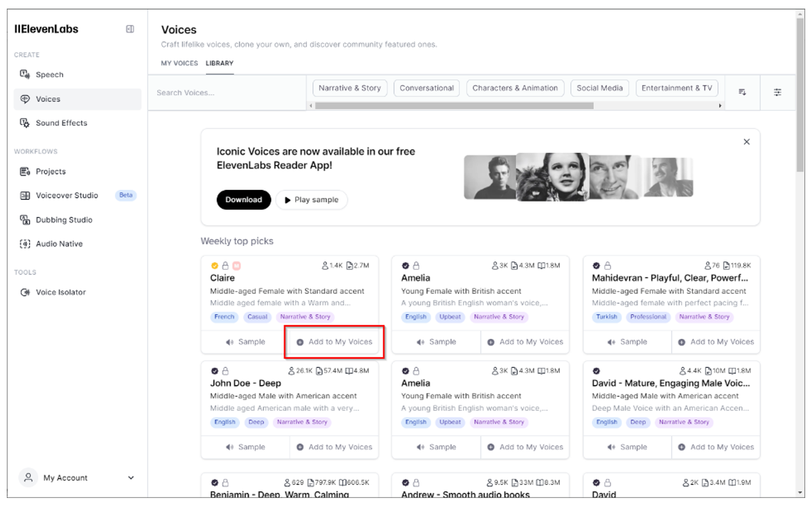
Task: Open Audio Native
Action: pos(77,243)
